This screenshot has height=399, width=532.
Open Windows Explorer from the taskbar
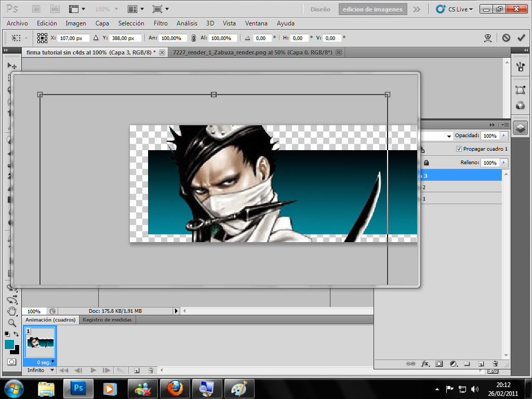pos(46,389)
